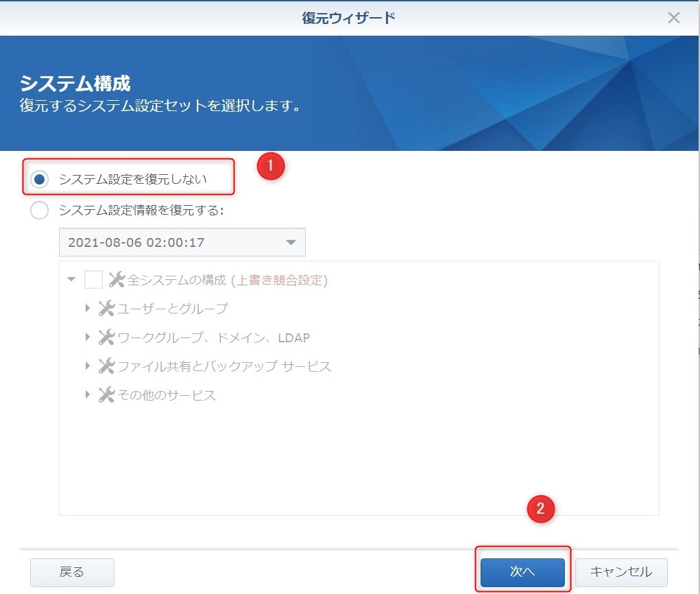Click the 上書き競合設定 label text
Viewport: 700px width, 594px height.
[279, 280]
